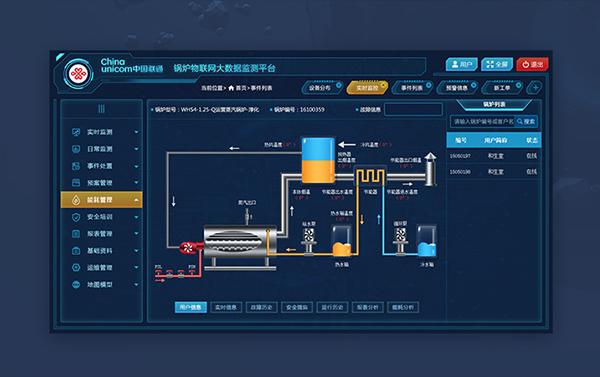Click the China Unicom logo
Viewport: 600px width, 377px height.
(x=78, y=74)
